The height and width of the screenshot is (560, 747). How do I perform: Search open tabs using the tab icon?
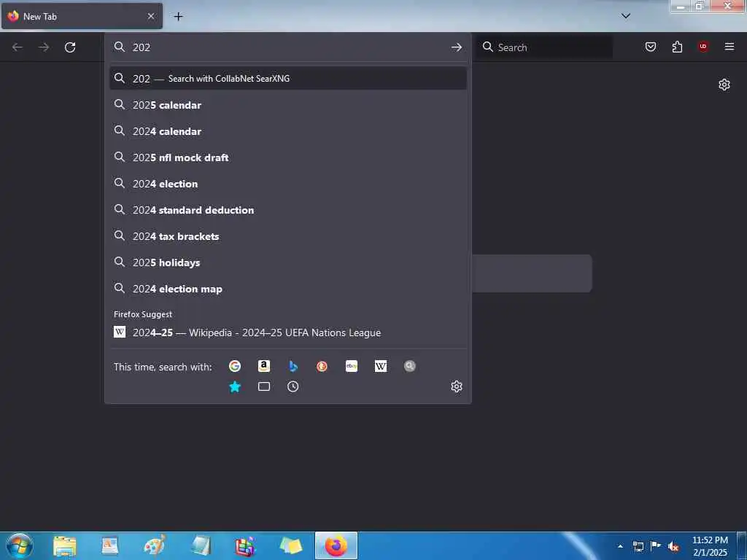pyautogui.click(x=264, y=386)
